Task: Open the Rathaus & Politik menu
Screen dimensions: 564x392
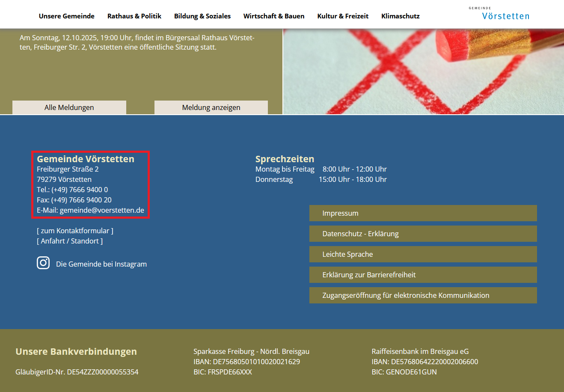Action: (134, 16)
